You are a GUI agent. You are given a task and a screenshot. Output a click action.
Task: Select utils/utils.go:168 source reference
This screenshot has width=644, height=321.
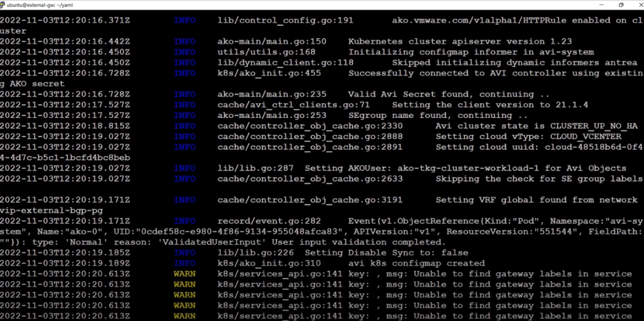pyautogui.click(x=266, y=52)
